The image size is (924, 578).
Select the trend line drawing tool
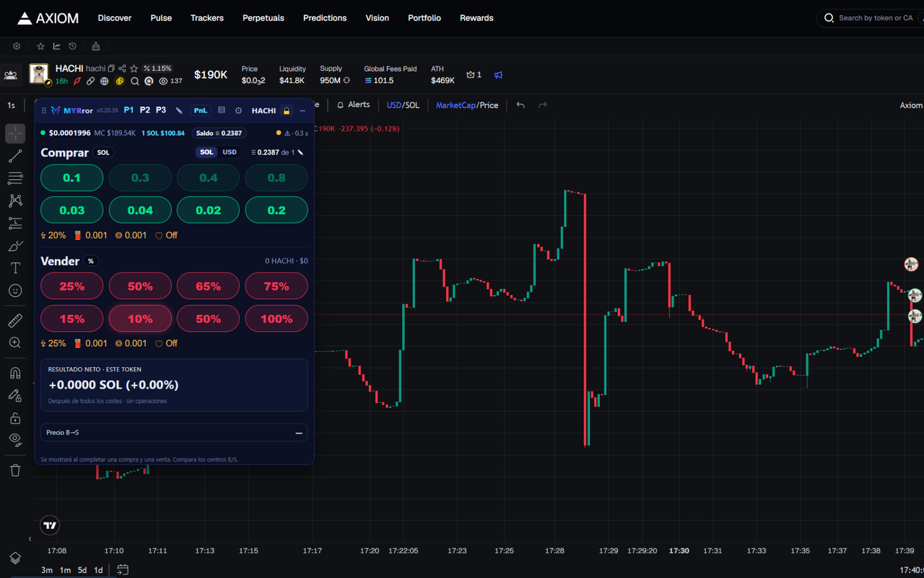(x=15, y=156)
